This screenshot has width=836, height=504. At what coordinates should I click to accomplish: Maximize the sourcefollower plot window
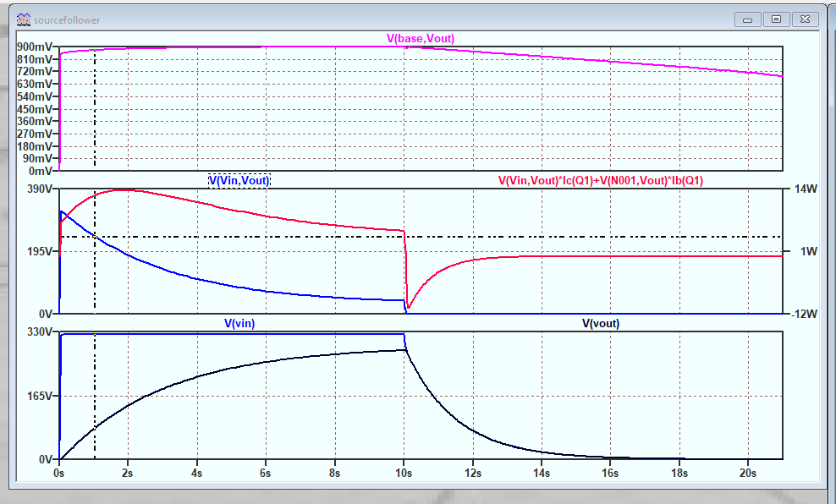point(776,19)
